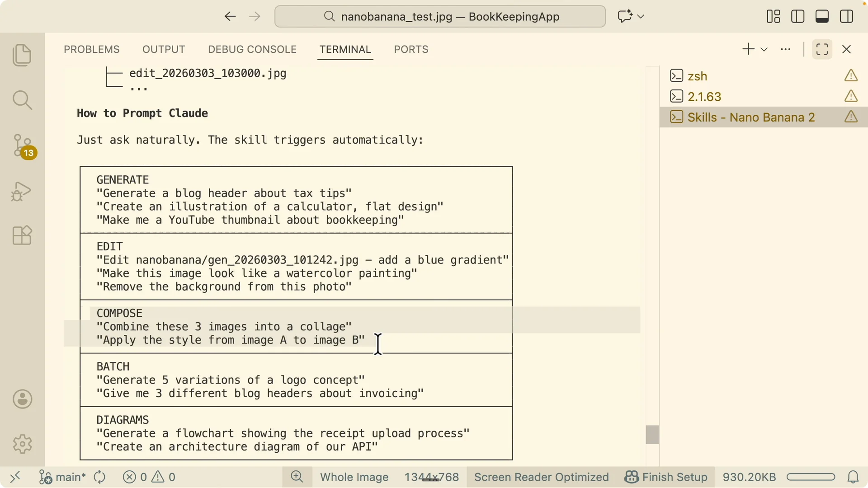Switch to the OUTPUT tab
The width and height of the screenshot is (868, 488).
pyautogui.click(x=164, y=49)
